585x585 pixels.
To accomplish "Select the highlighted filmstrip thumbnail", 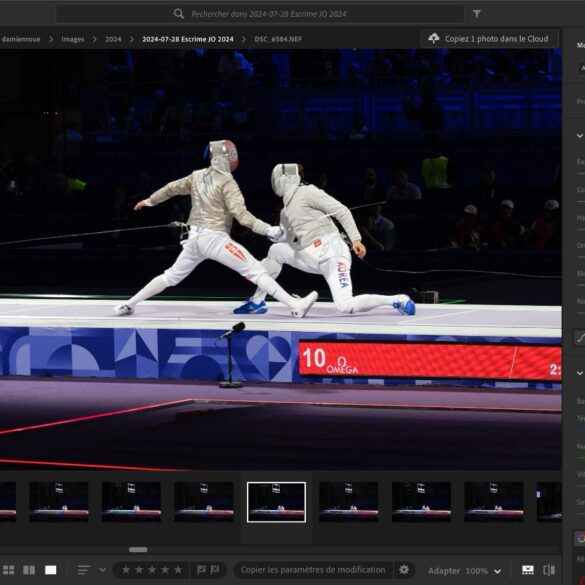I will click(276, 502).
